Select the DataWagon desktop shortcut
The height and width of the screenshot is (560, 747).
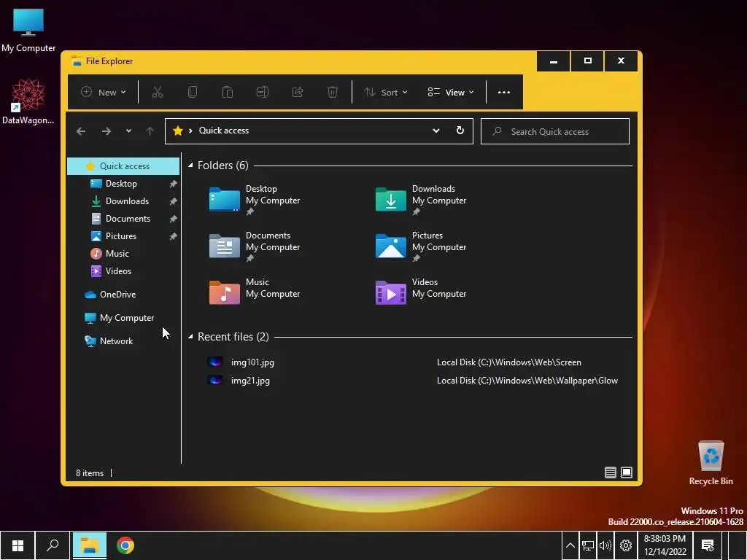[x=28, y=102]
